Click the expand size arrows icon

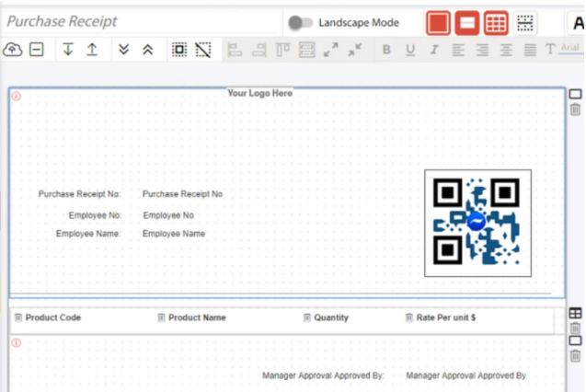pos(331,50)
